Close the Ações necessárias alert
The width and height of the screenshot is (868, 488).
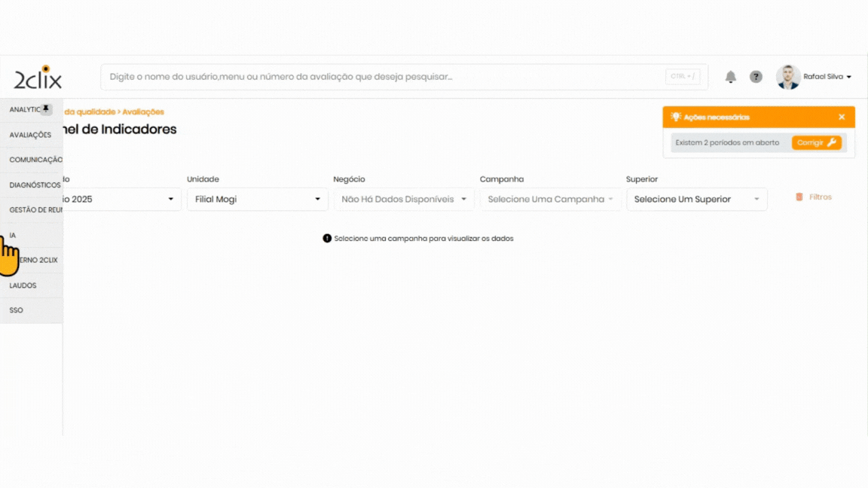point(842,117)
